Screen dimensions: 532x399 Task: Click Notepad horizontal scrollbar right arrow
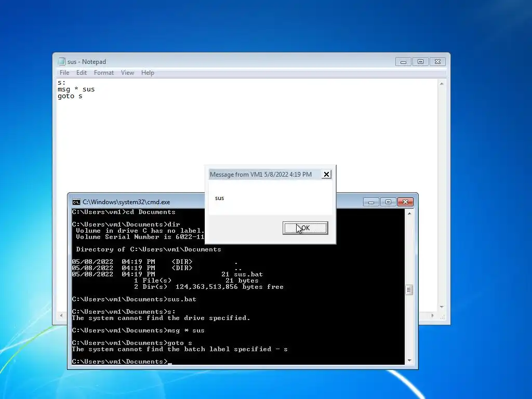point(432,315)
